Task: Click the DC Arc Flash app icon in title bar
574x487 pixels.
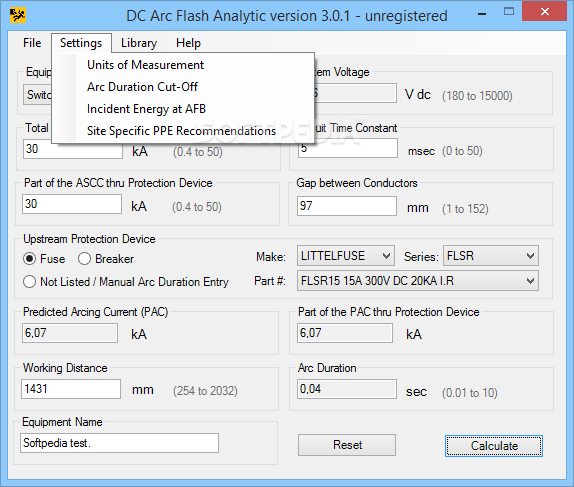Action: 18,15
